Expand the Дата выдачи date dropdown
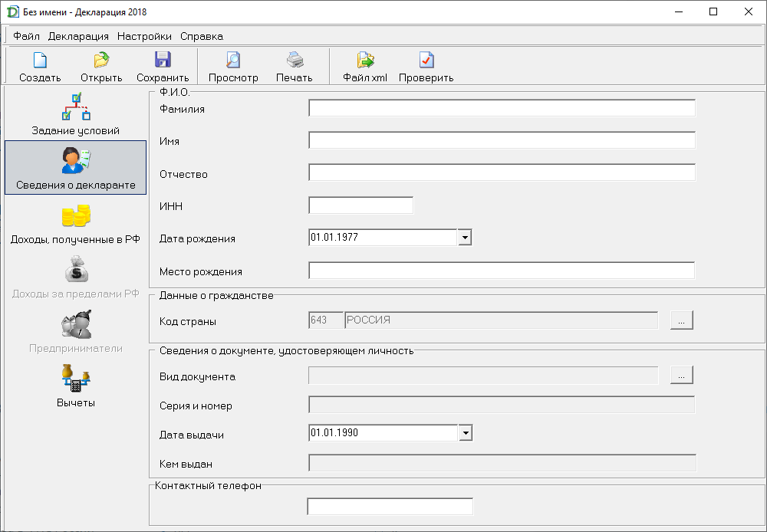Screen dimensions: 767x532 click(x=466, y=433)
